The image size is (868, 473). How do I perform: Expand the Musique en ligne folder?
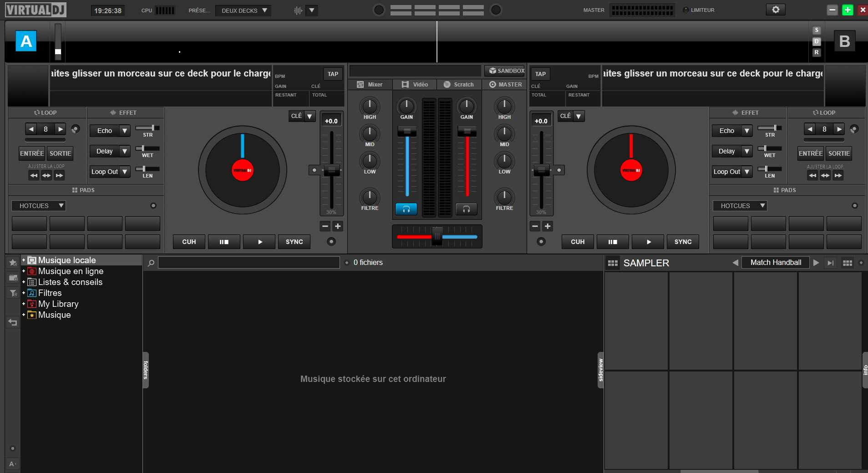(x=24, y=271)
